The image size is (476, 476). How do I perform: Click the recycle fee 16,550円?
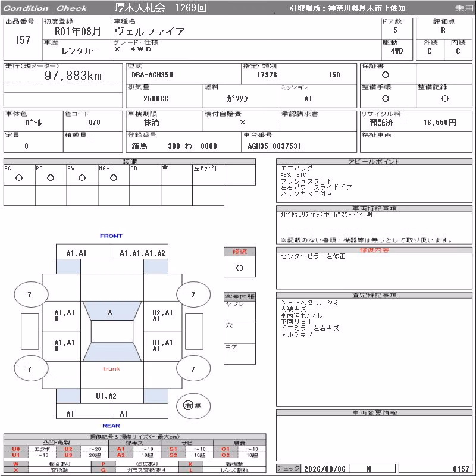440,123
